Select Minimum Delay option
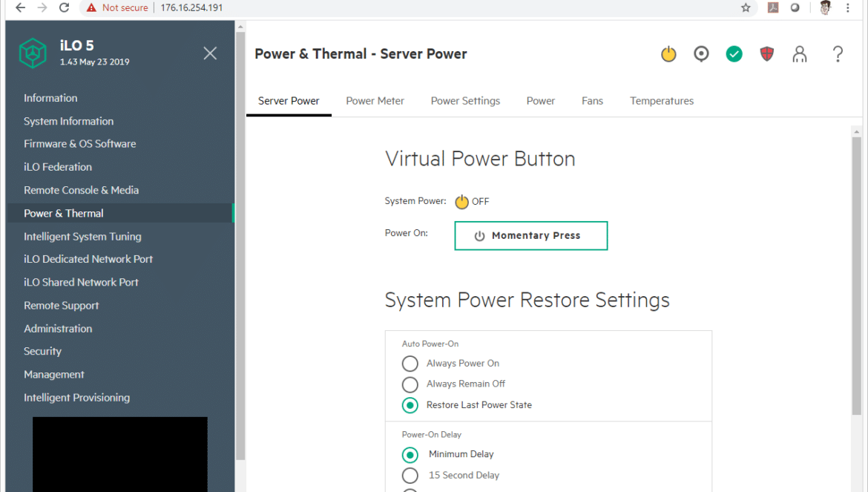Image resolution: width=868 pixels, height=492 pixels. pyautogui.click(x=410, y=454)
